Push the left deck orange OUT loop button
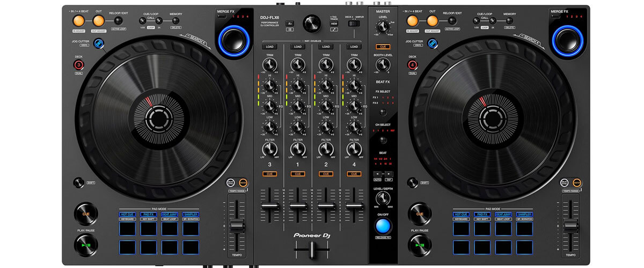Screen dimensions: 644x268 (x=98, y=21)
